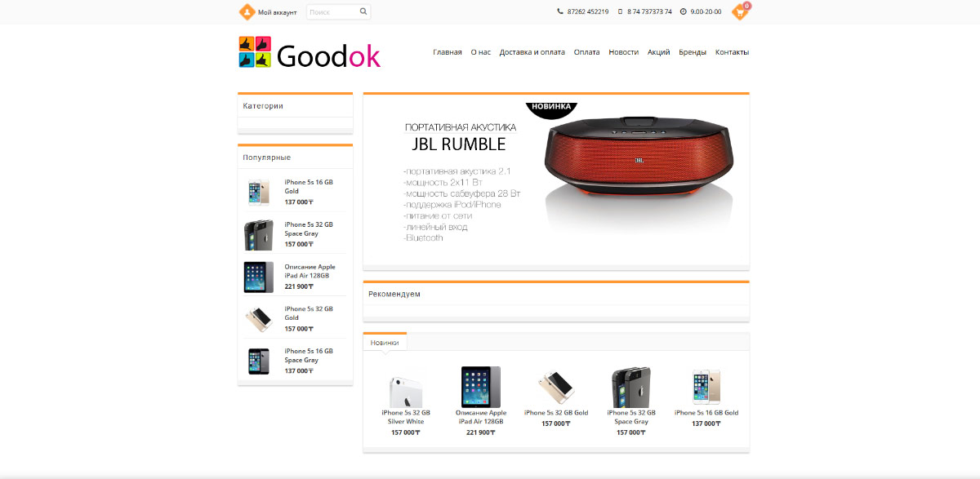Open the Контакты page link
The height and width of the screenshot is (479, 980).
click(x=732, y=52)
